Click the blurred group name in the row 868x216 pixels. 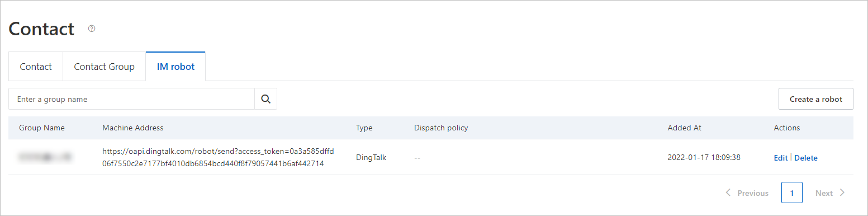pos(45,158)
